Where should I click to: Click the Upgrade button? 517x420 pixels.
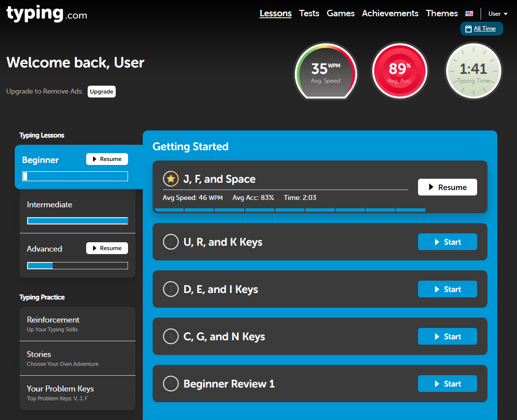pyautogui.click(x=101, y=92)
